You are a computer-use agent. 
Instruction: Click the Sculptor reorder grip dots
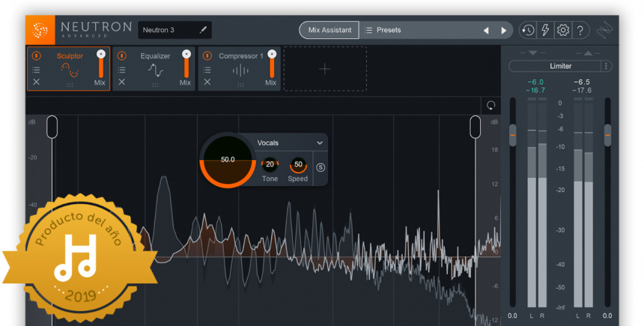coord(70,85)
